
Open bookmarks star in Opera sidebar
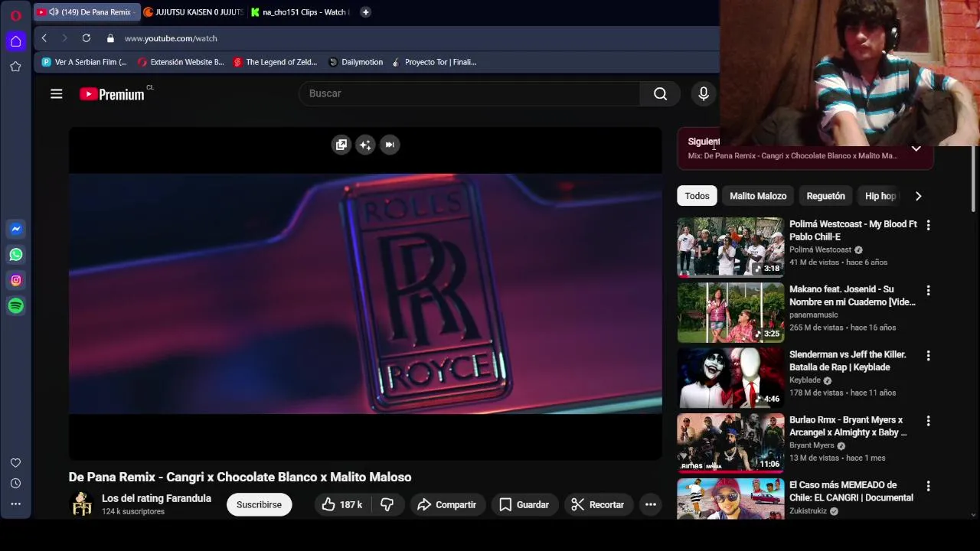click(x=15, y=67)
